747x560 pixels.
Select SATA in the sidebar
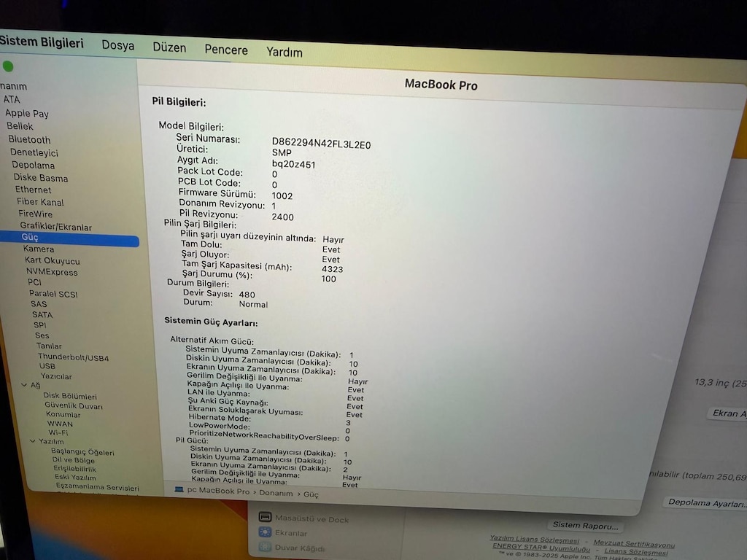pyautogui.click(x=42, y=314)
